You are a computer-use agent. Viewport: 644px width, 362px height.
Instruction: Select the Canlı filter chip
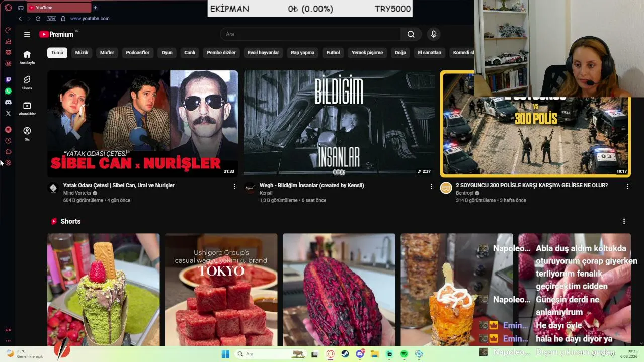(190, 53)
